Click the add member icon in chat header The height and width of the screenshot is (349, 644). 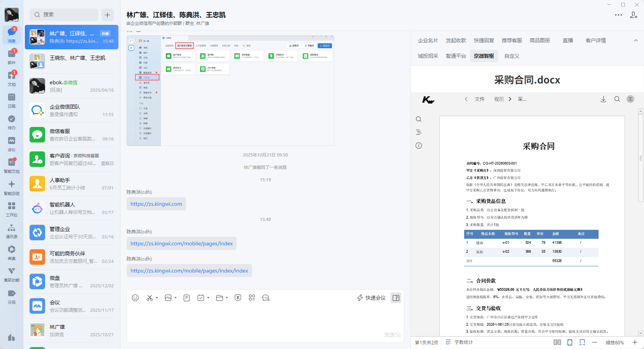coord(634,15)
